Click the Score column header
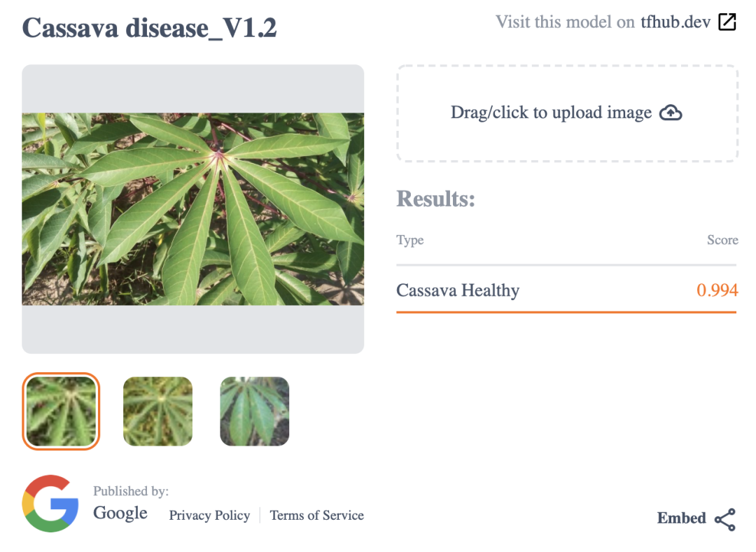The image size is (756, 552). (x=722, y=241)
